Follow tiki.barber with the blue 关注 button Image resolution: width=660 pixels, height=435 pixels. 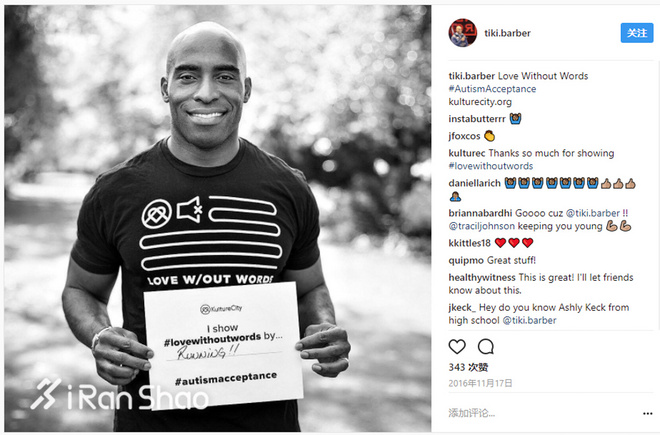point(637,33)
